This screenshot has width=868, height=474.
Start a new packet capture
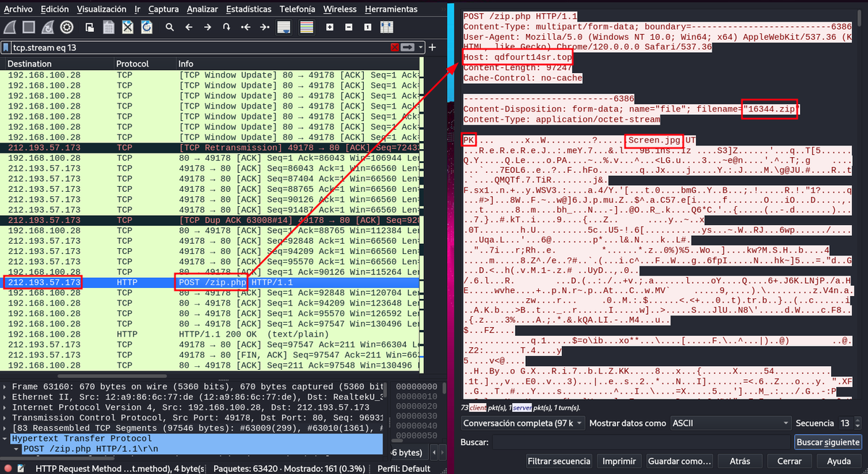coord(10,27)
